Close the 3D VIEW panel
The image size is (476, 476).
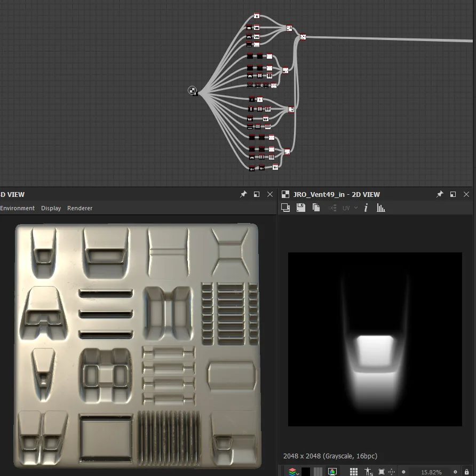coord(270,194)
